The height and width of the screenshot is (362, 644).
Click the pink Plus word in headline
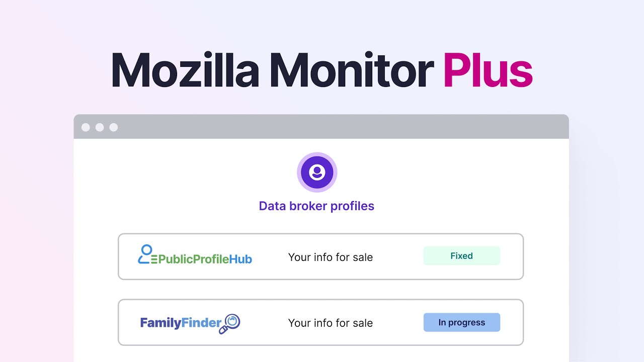(x=487, y=70)
